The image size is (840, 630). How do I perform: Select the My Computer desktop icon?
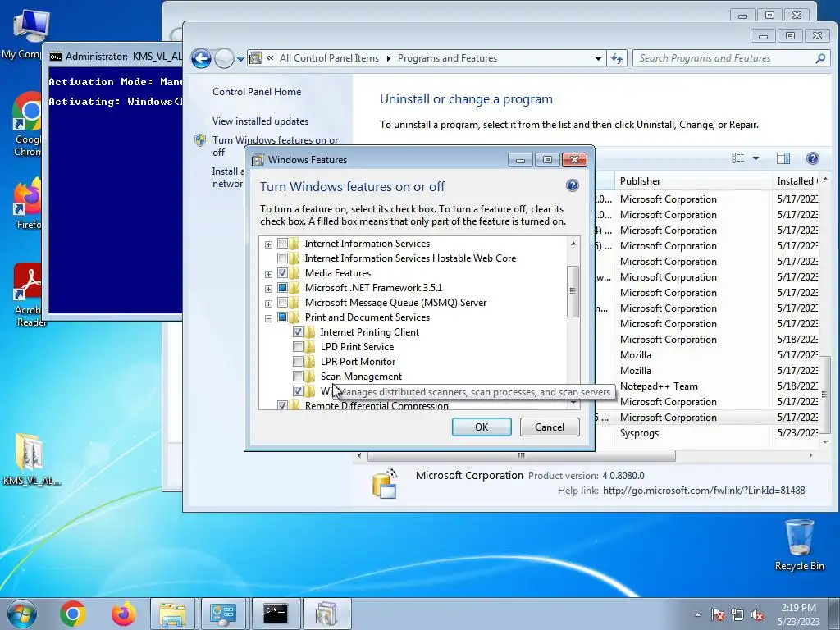pos(25,34)
